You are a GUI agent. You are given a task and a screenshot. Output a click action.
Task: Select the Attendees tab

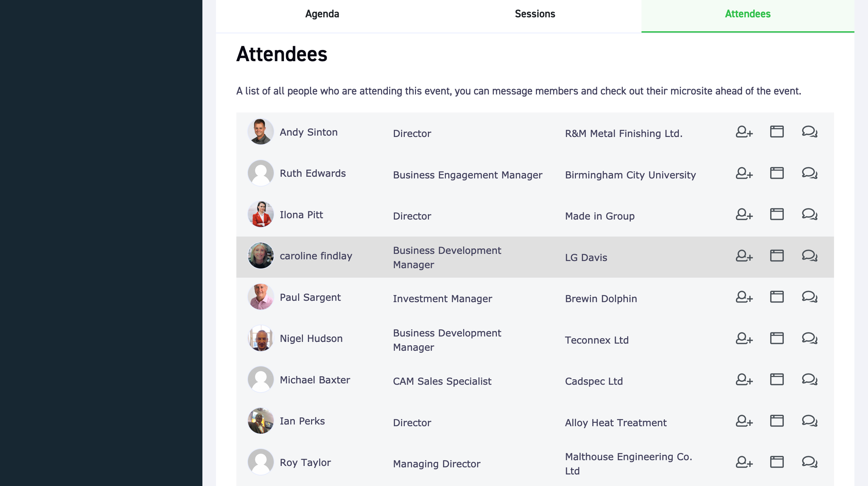(748, 14)
